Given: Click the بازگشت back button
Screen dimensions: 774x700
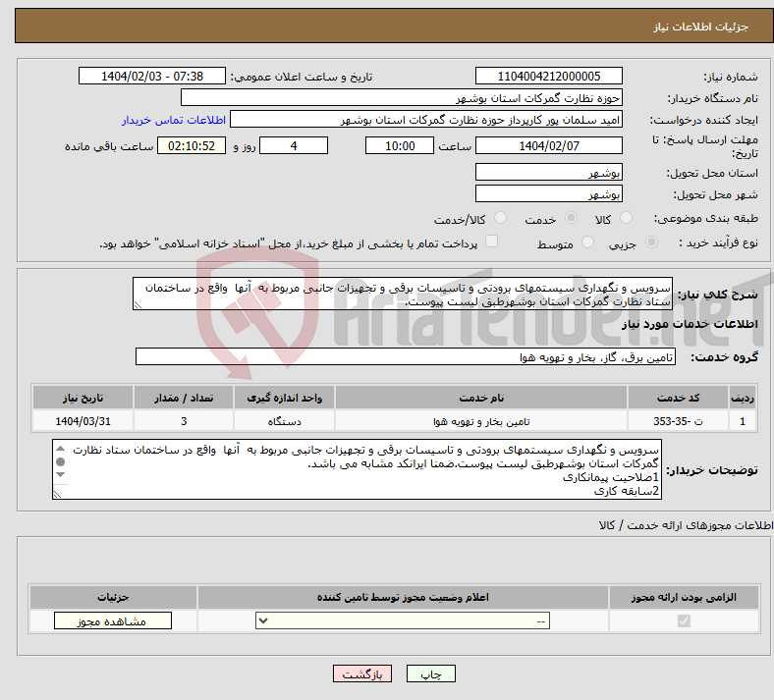Looking at the screenshot, I should point(362,673).
